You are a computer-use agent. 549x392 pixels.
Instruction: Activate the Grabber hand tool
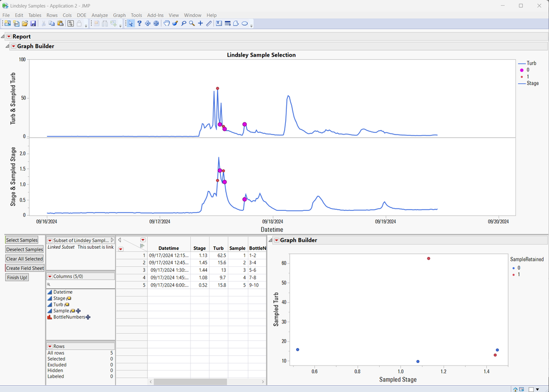[x=167, y=24]
